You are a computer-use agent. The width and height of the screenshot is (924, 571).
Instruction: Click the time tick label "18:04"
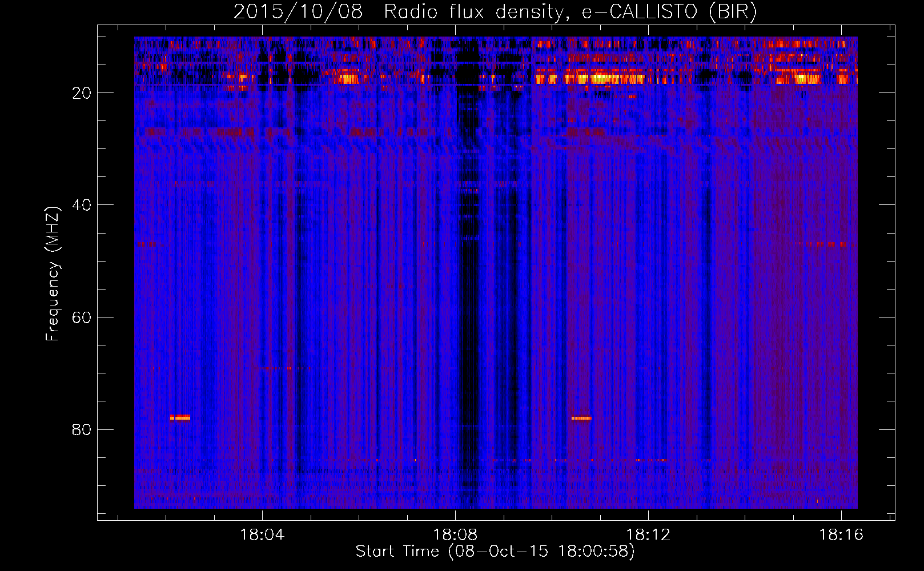262,535
